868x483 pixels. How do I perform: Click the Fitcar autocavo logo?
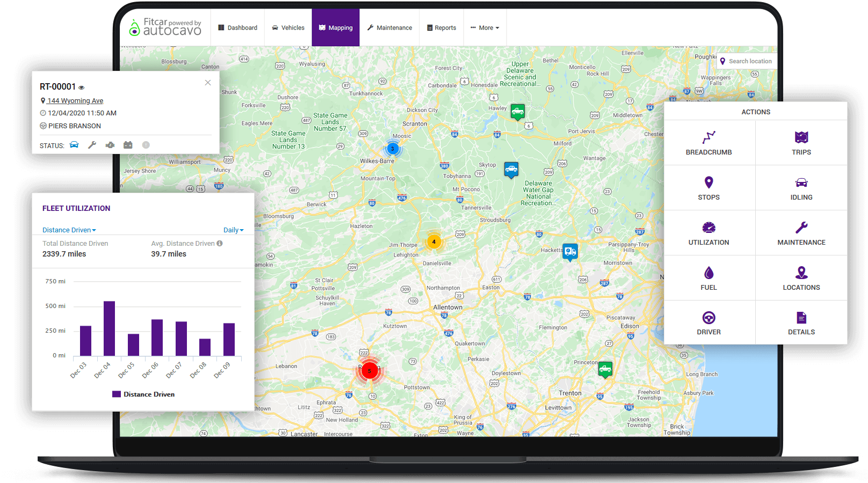pos(165,27)
